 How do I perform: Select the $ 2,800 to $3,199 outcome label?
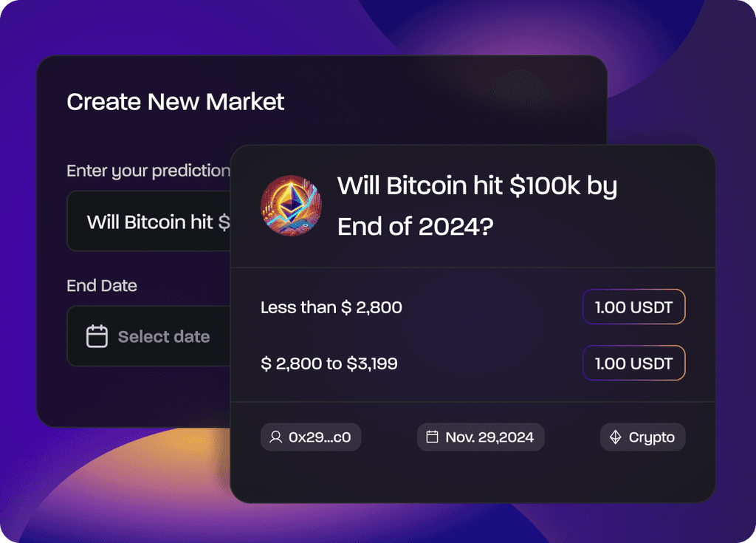coord(329,363)
